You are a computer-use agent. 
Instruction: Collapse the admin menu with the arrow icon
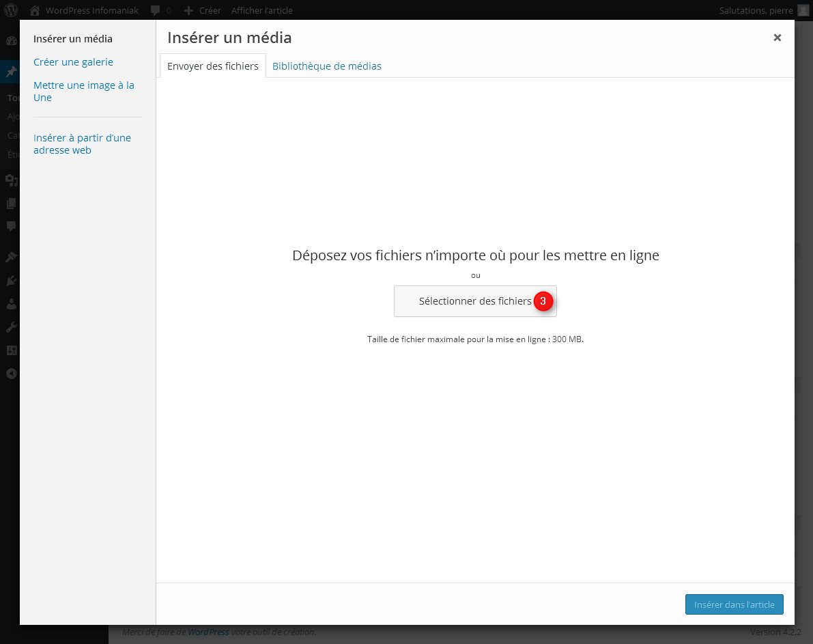coord(11,374)
